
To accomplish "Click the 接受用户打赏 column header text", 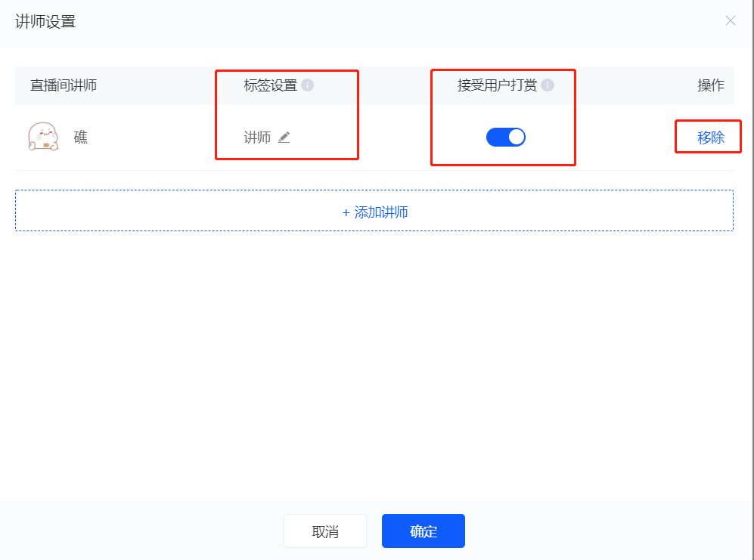I will [x=497, y=85].
